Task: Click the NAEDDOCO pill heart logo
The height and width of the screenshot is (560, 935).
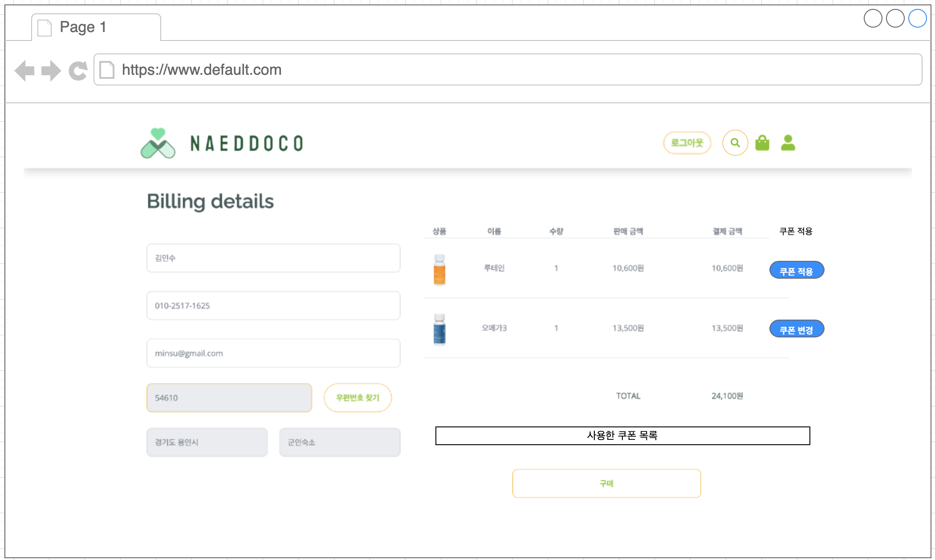Action: [x=158, y=143]
